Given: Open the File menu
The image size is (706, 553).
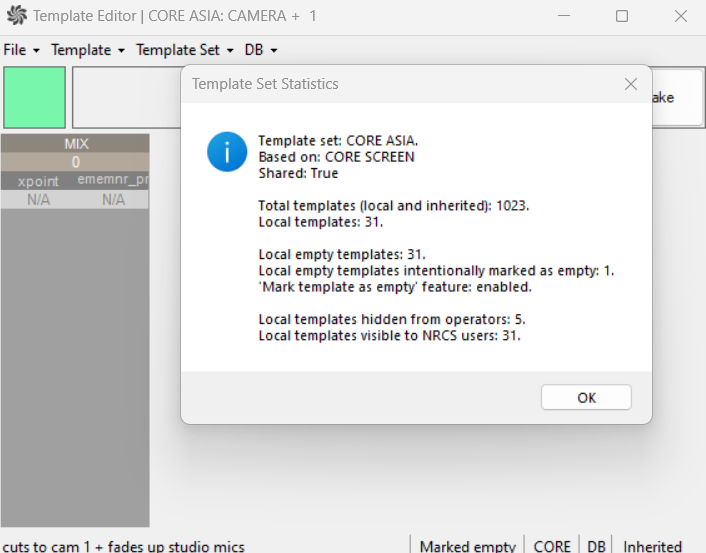Looking at the screenshot, I should 21,49.
